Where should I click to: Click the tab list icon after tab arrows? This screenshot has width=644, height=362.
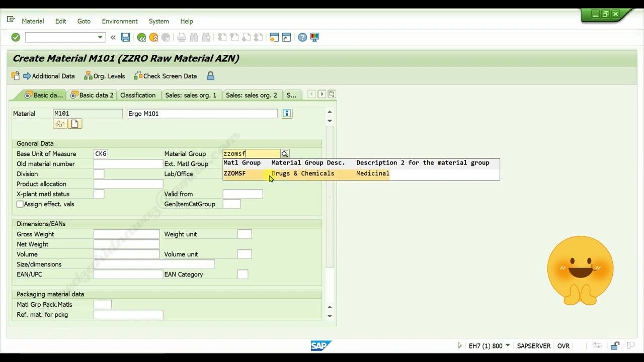pos(332,94)
